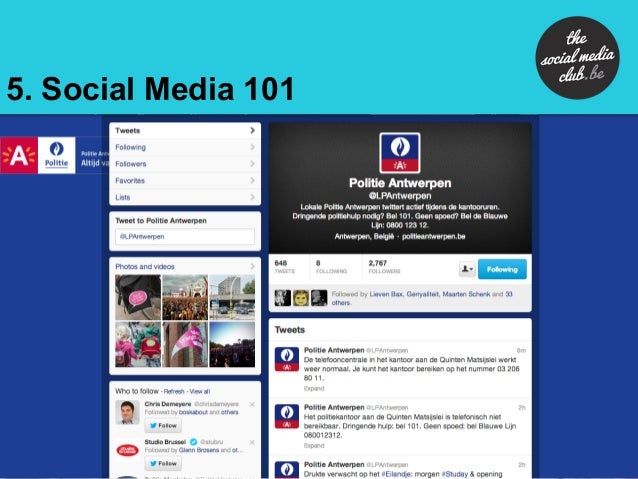Click avatar on the politiekantoor tweet

click(287, 416)
